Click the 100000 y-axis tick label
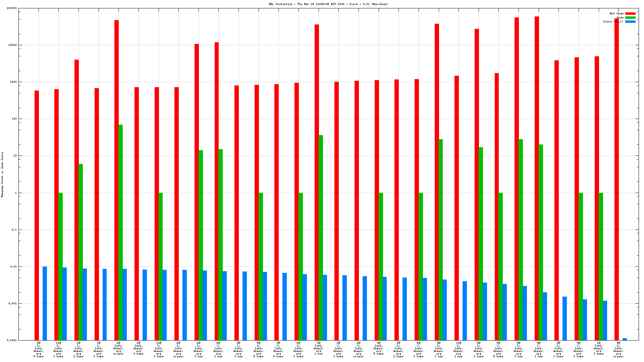 pyautogui.click(x=12, y=8)
